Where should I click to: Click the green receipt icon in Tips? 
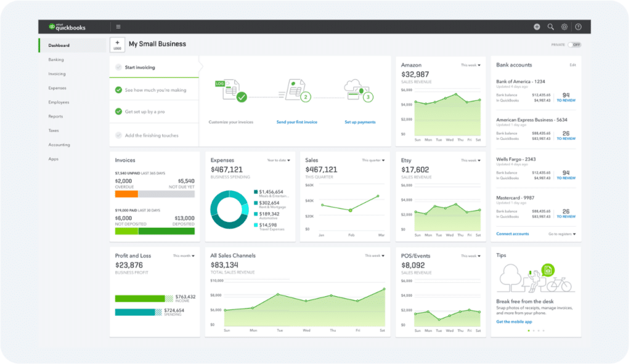pyautogui.click(x=548, y=270)
